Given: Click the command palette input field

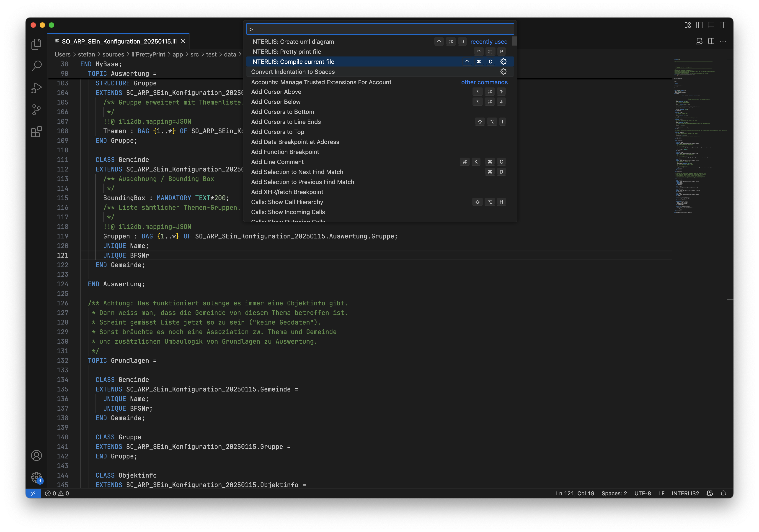Looking at the screenshot, I should 380,29.
